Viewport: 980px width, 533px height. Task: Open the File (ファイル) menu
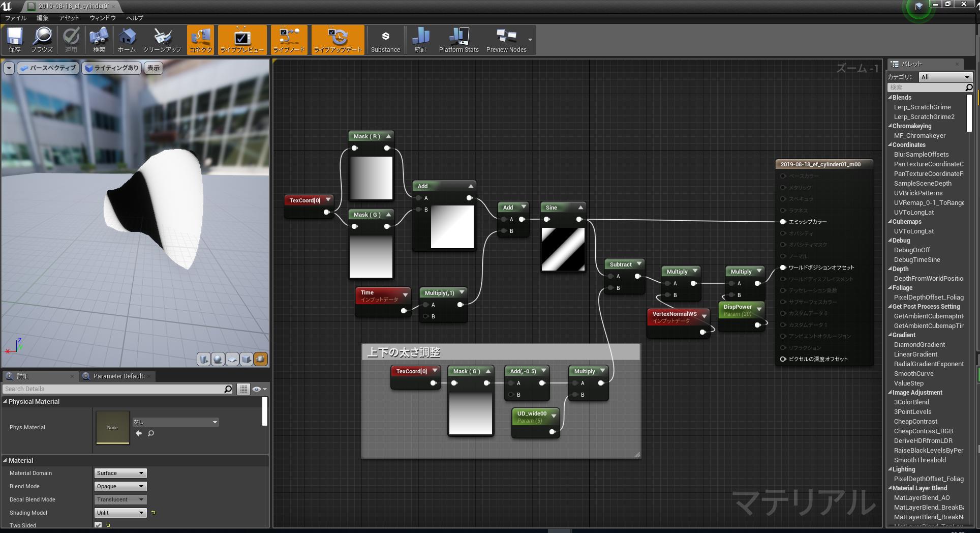(16, 18)
